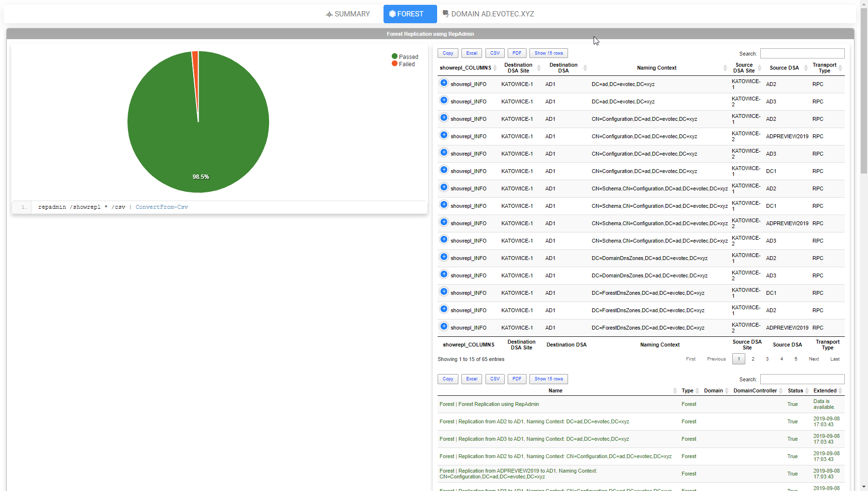
Task: Export top table using Excel button
Action: pyautogui.click(x=471, y=53)
